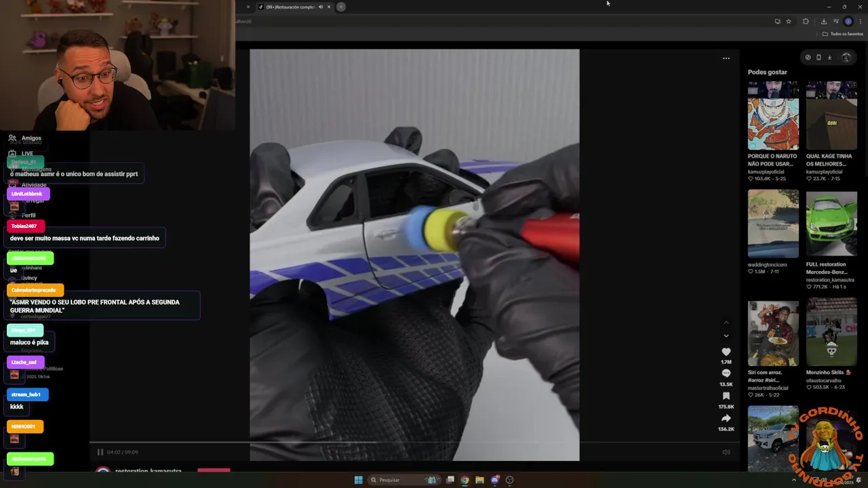Open the 'QUAL KAGE TINHA' video thumbnail

click(x=831, y=115)
